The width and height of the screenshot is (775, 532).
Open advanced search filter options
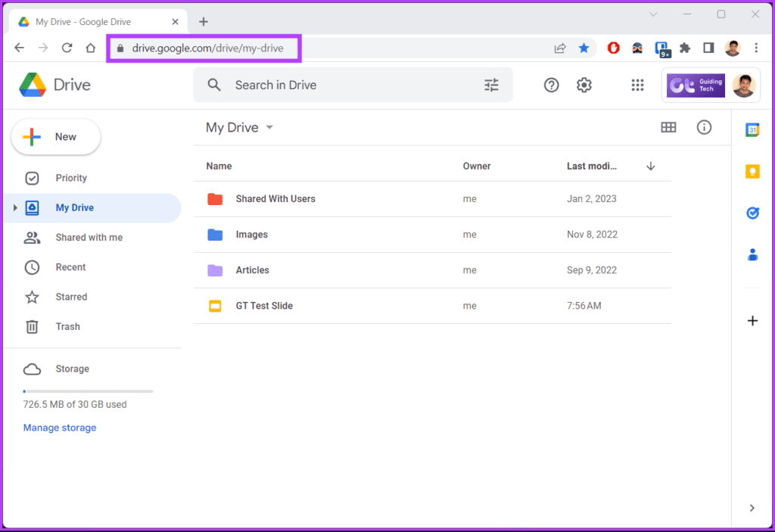coord(491,85)
